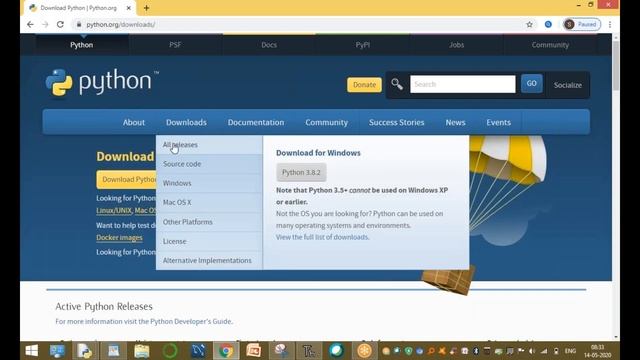640x360 pixels.
Task: Open the About navigation menu
Action: click(x=134, y=122)
